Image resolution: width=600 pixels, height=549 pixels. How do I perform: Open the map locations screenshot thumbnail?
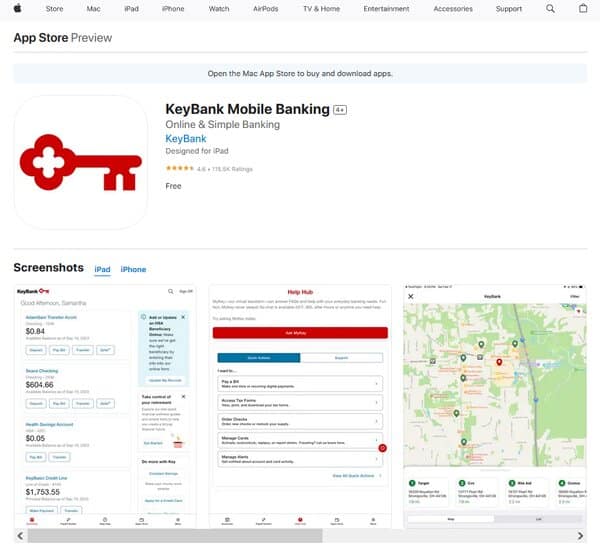(x=495, y=406)
